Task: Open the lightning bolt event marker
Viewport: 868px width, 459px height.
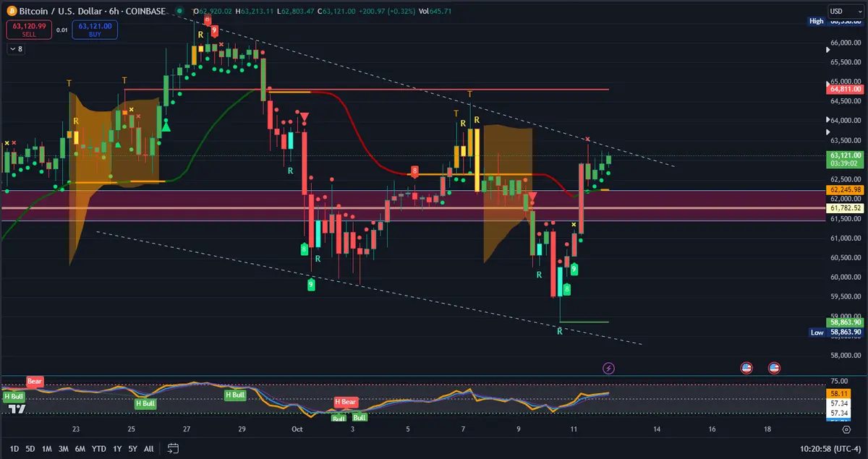Action: tap(608, 368)
